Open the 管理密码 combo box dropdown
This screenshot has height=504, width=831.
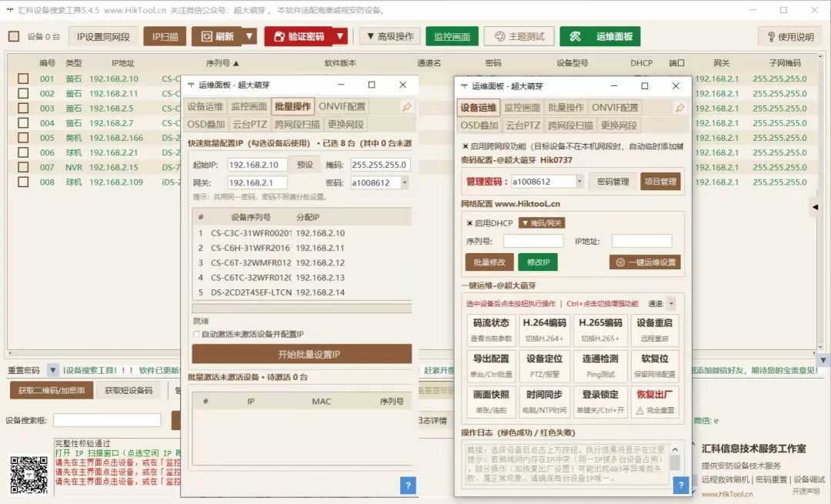[579, 182]
